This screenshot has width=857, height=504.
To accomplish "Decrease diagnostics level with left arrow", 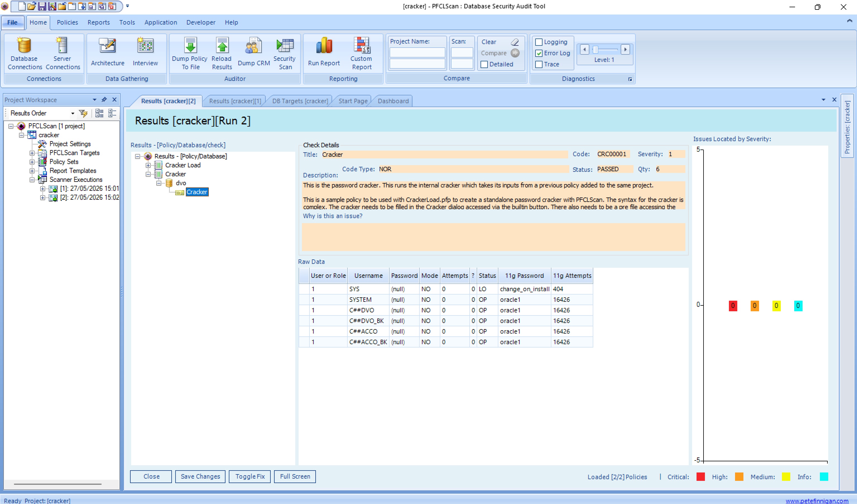I will [x=584, y=50].
